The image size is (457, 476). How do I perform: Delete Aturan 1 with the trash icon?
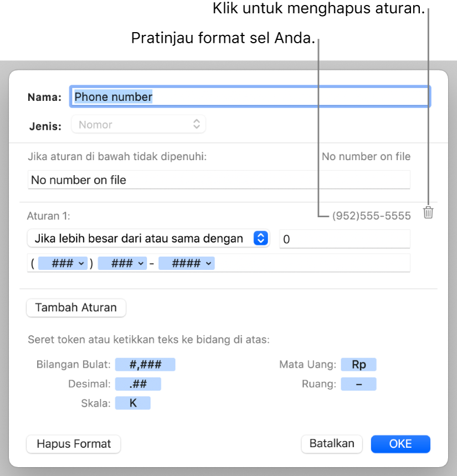coord(428,212)
